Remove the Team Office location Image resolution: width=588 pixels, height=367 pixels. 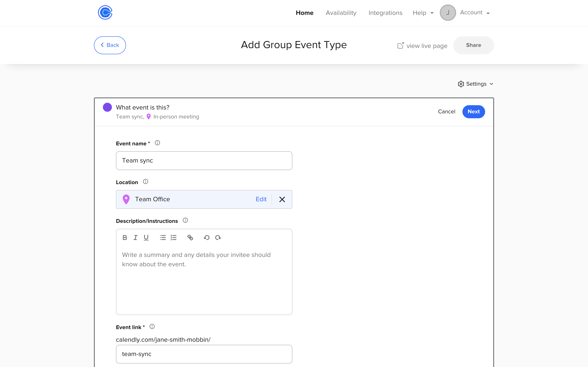point(282,199)
